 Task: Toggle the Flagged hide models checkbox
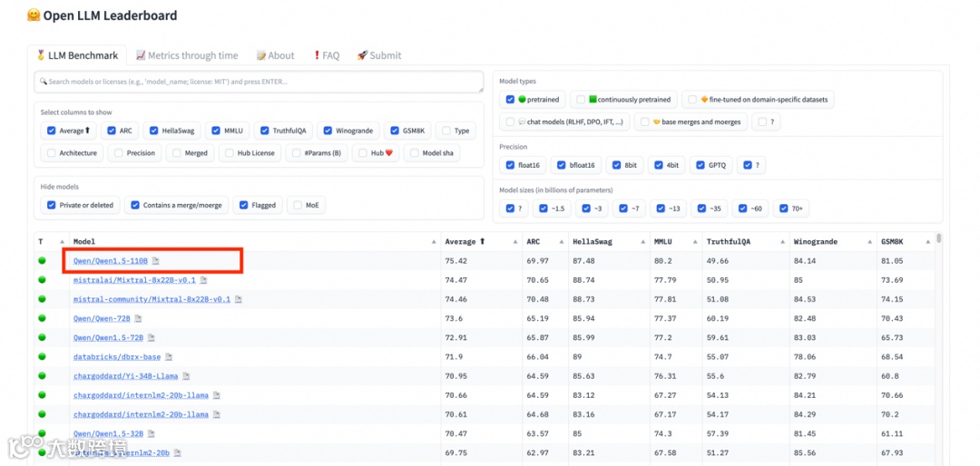pyautogui.click(x=244, y=205)
